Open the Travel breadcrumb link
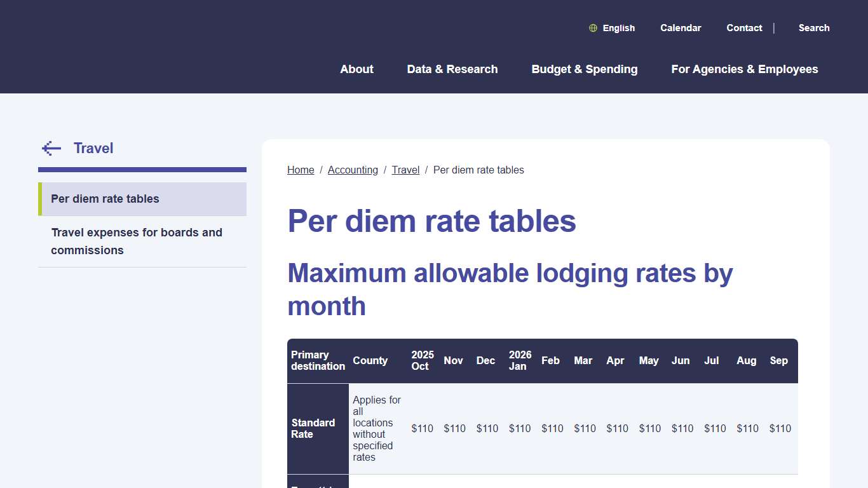Image resolution: width=868 pixels, height=488 pixels. pos(405,170)
